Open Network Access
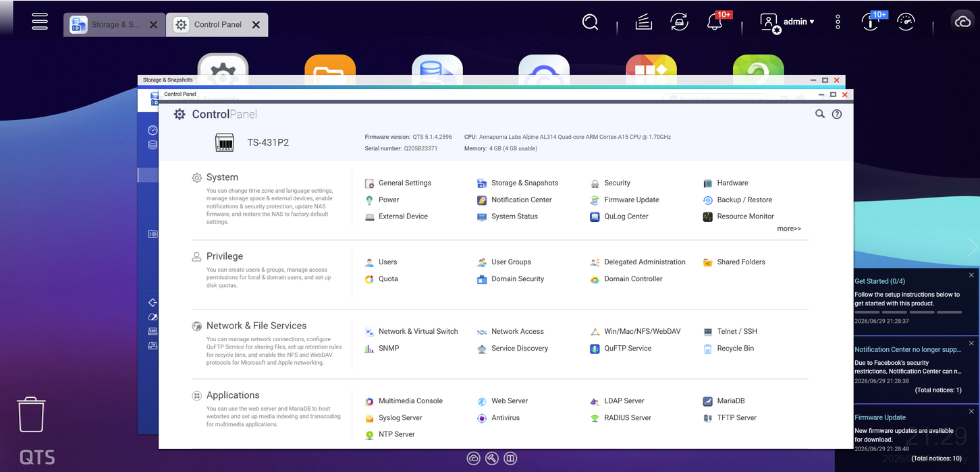980x472 pixels. [510, 331]
